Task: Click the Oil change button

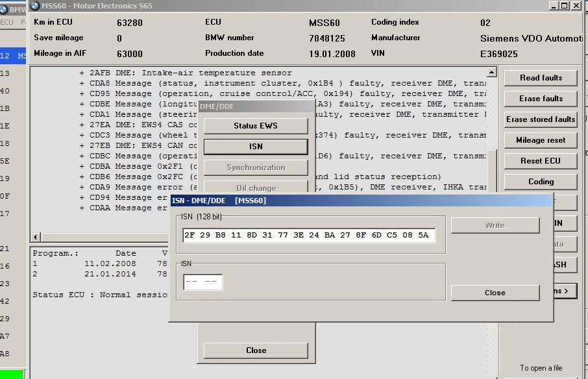Action: coord(256,187)
